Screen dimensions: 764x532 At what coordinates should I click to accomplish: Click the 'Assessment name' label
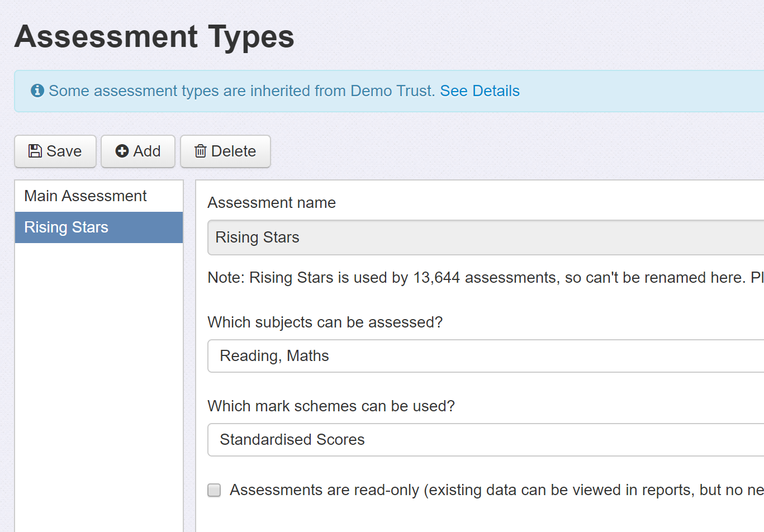(x=272, y=203)
